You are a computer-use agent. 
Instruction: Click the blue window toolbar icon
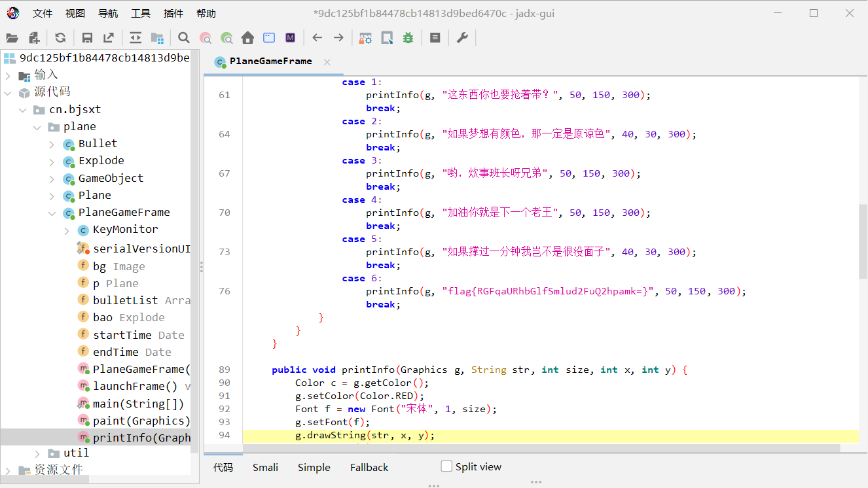(269, 38)
